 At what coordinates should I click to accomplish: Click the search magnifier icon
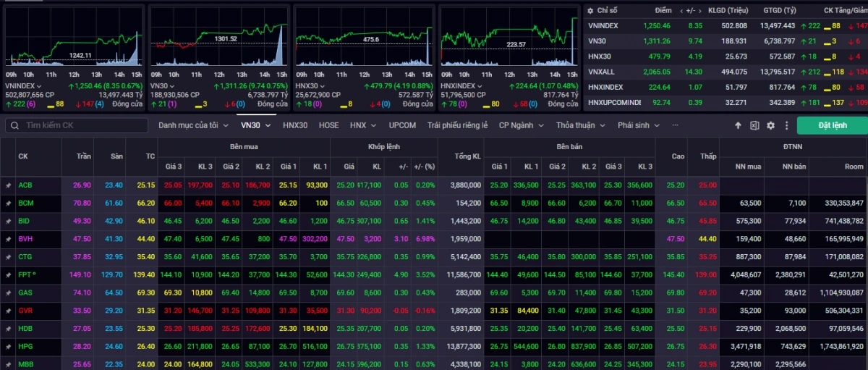point(14,125)
